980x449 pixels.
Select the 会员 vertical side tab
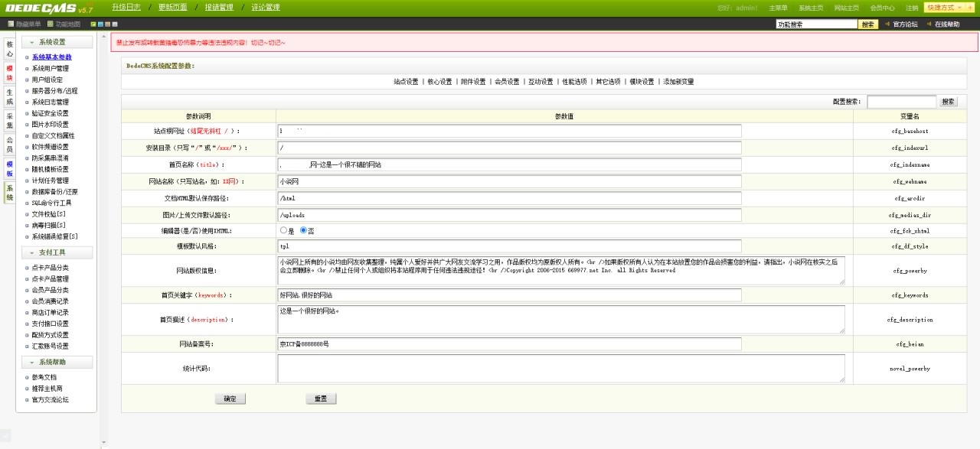(10, 145)
